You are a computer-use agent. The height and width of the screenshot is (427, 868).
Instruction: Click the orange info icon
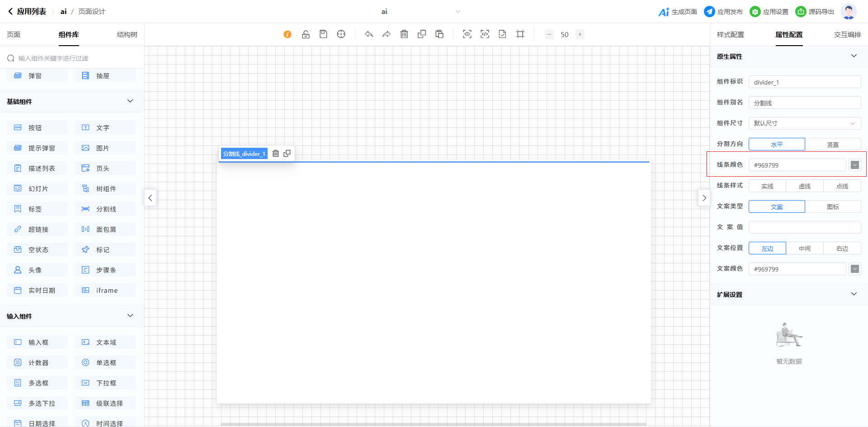(288, 34)
